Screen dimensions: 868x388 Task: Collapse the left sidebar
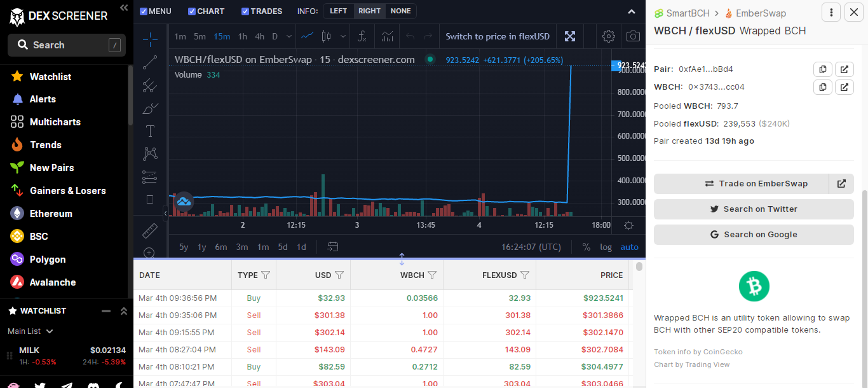pyautogui.click(x=124, y=8)
